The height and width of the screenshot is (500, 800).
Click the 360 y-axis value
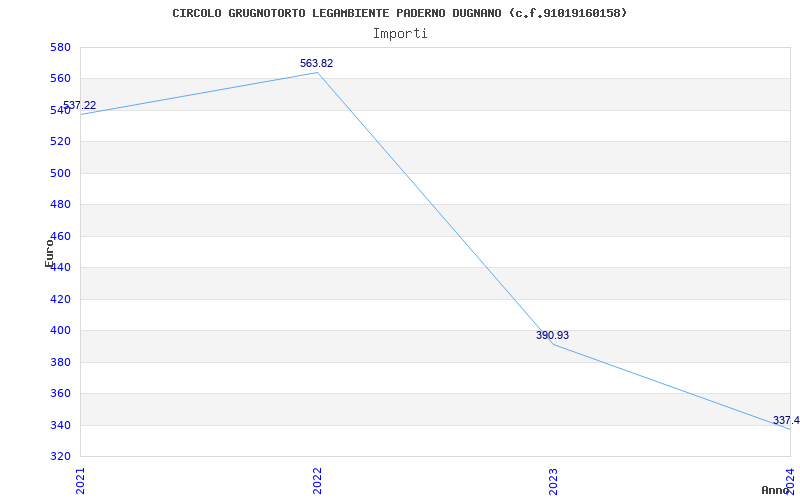[x=60, y=393]
